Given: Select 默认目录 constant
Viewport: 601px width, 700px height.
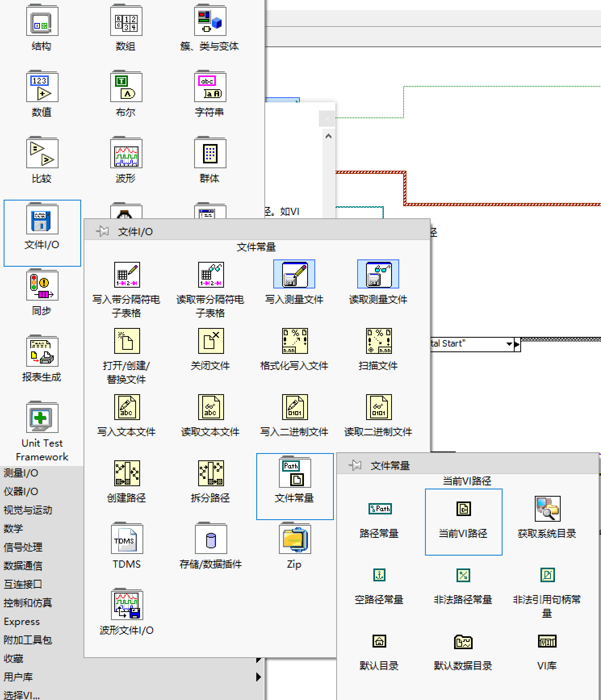Looking at the screenshot, I should pos(379,641).
